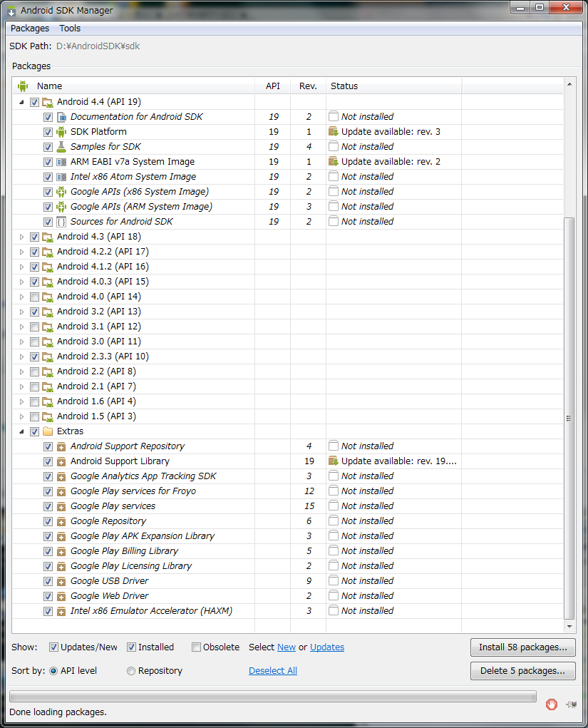
Task: Click the Sources for Android SDK icon
Action: point(61,222)
